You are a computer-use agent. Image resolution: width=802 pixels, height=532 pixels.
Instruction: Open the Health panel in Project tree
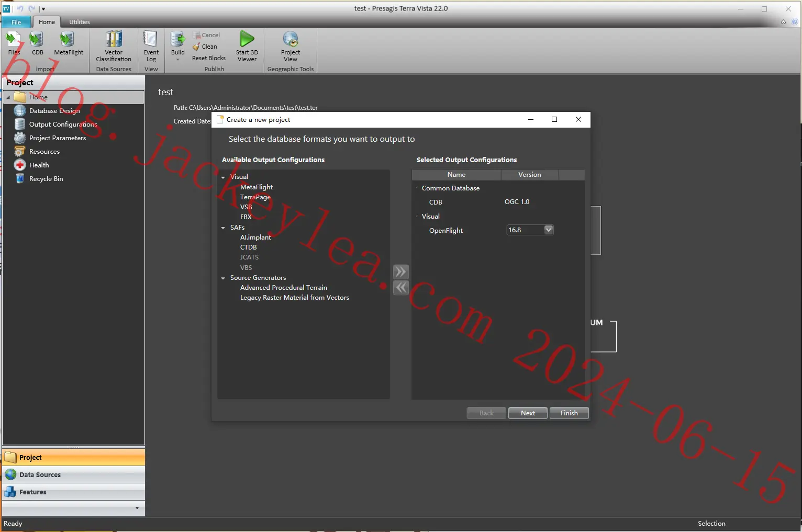click(39, 165)
